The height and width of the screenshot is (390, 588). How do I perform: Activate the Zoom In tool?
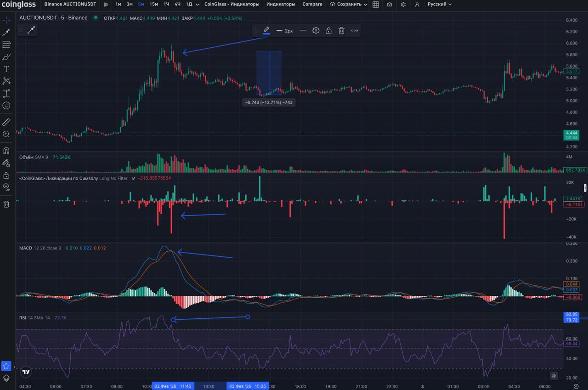pos(6,134)
